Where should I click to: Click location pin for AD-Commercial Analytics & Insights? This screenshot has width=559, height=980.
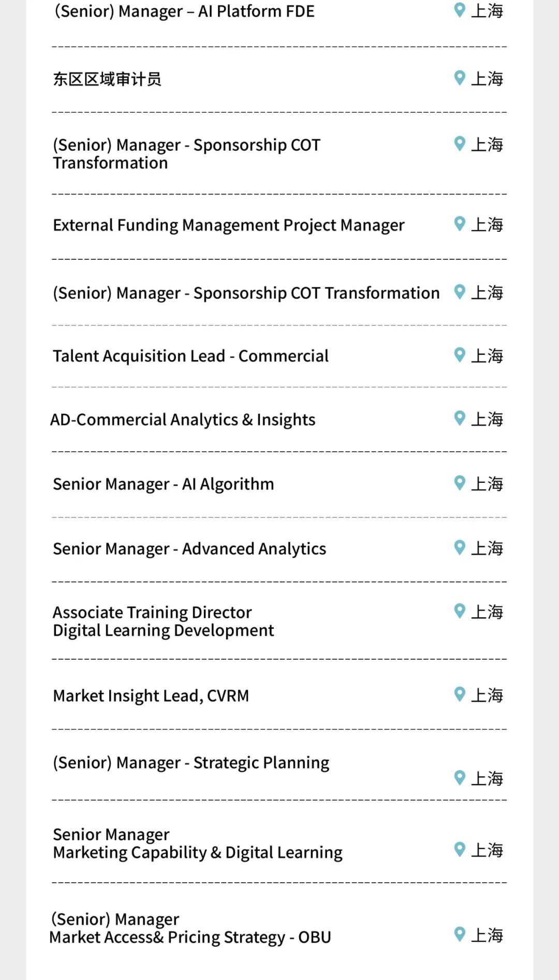[459, 419]
